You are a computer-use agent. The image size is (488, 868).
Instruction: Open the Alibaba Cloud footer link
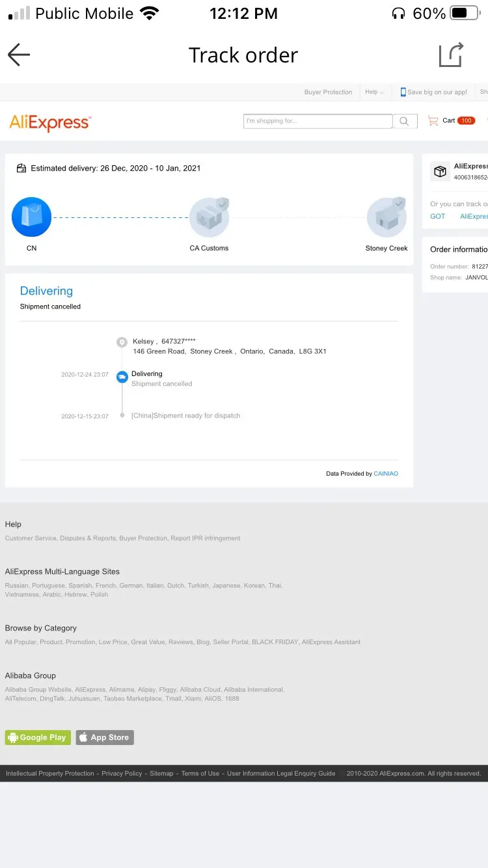[x=200, y=690]
